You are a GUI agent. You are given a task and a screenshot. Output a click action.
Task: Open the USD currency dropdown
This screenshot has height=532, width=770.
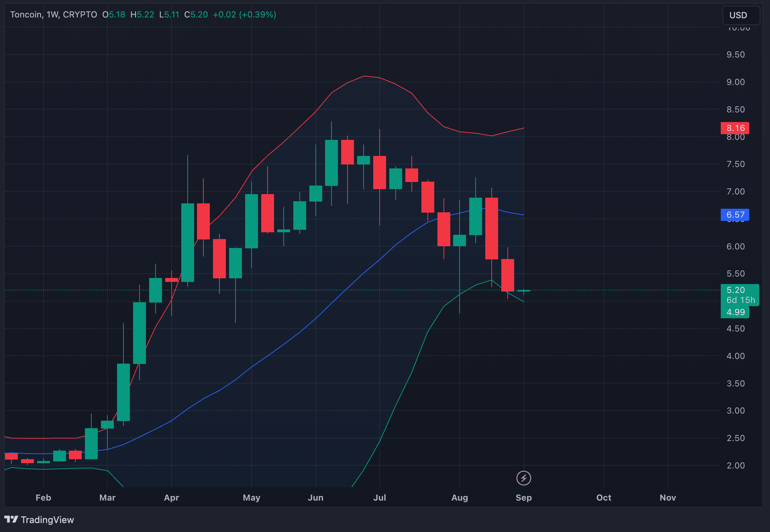click(x=741, y=15)
